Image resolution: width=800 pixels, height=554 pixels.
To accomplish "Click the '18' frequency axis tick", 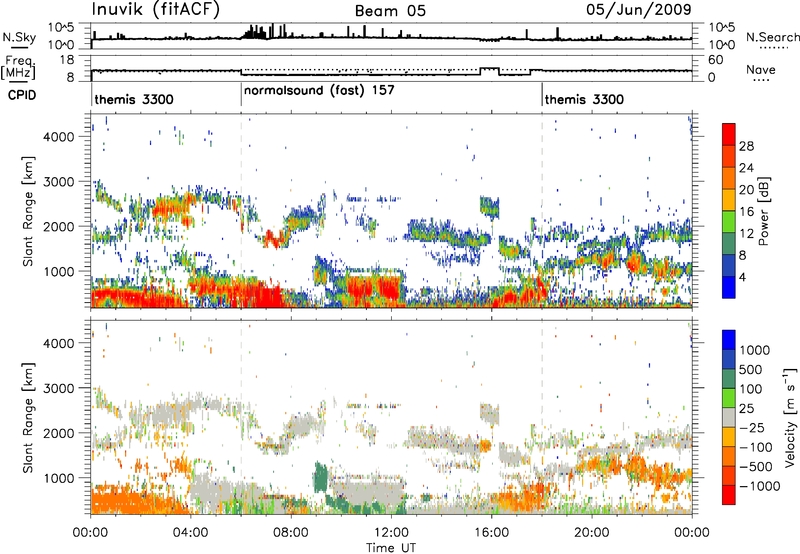I will 66,60.
